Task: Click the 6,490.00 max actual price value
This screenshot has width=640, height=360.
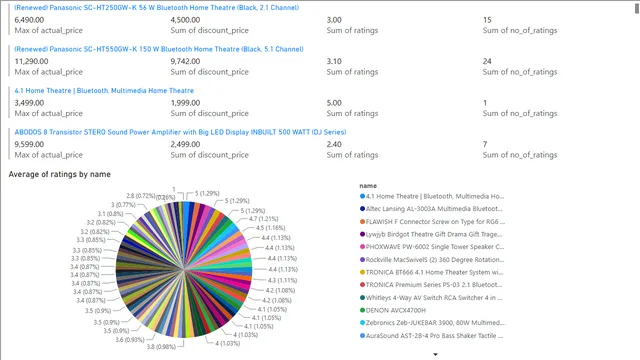Action: click(29, 20)
